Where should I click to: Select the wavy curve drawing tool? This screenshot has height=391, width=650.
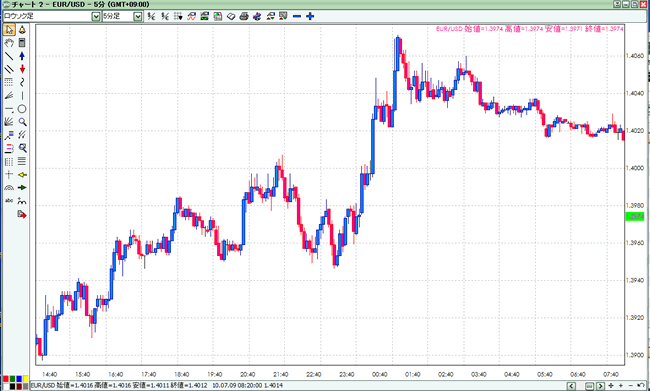[x=22, y=83]
